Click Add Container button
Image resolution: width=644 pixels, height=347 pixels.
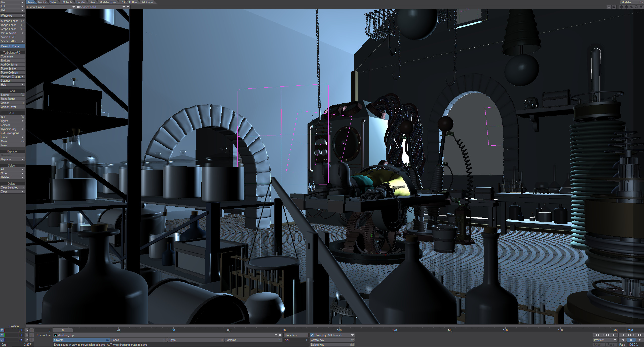pyautogui.click(x=12, y=65)
